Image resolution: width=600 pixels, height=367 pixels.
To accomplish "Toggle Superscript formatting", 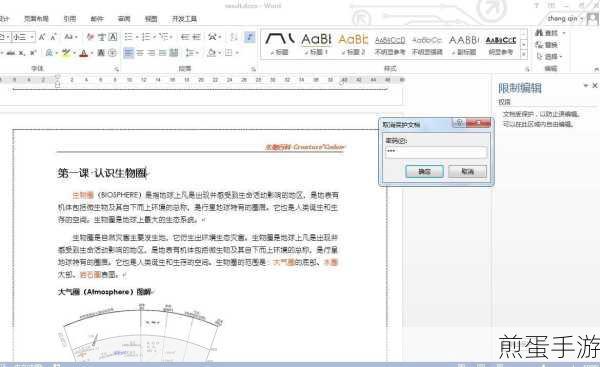I will [33, 53].
